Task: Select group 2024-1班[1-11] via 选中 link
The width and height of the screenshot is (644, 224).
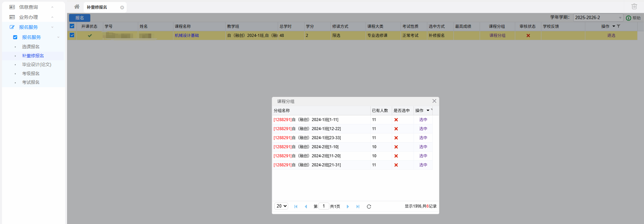Action: click(423, 120)
